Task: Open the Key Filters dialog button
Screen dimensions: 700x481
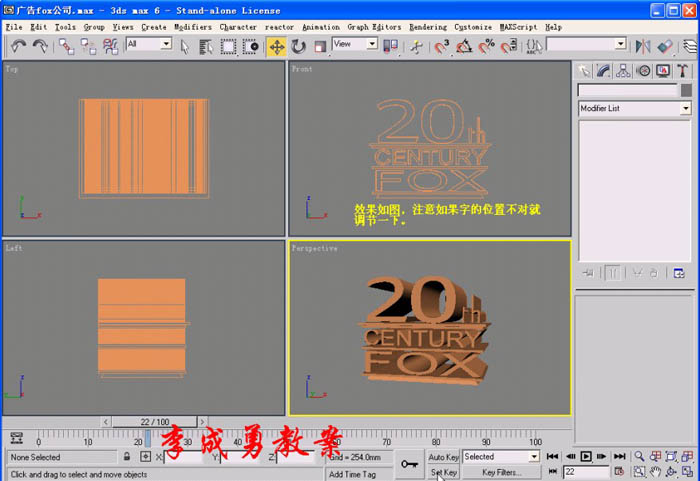Action: (501, 472)
